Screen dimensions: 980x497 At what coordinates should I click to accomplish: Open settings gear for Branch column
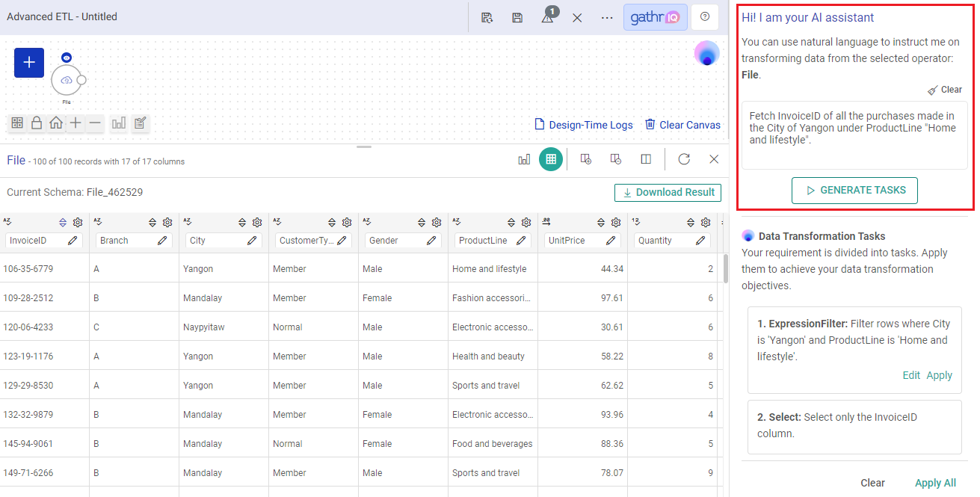(x=167, y=222)
